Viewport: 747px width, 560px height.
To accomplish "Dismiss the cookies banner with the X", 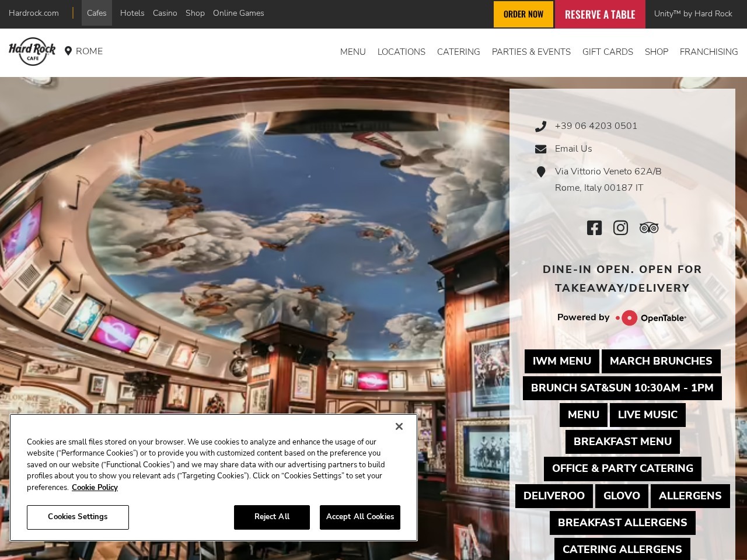I will tap(399, 426).
